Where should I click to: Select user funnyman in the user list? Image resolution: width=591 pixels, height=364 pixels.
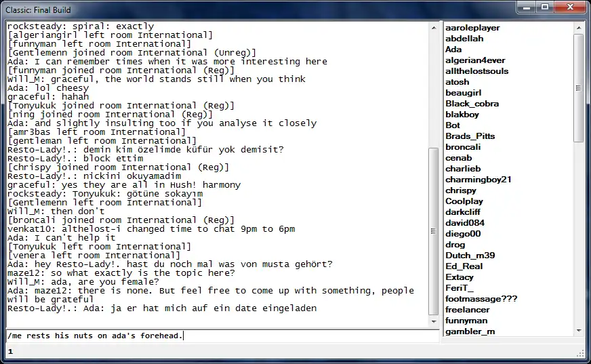tap(466, 321)
